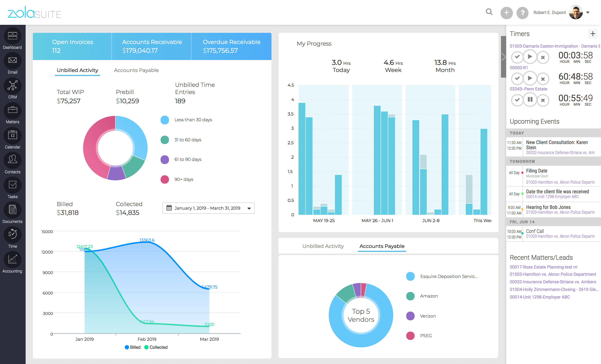Add a new timer with plus button
Viewport: 601px width, 364px height.
pyautogui.click(x=592, y=34)
